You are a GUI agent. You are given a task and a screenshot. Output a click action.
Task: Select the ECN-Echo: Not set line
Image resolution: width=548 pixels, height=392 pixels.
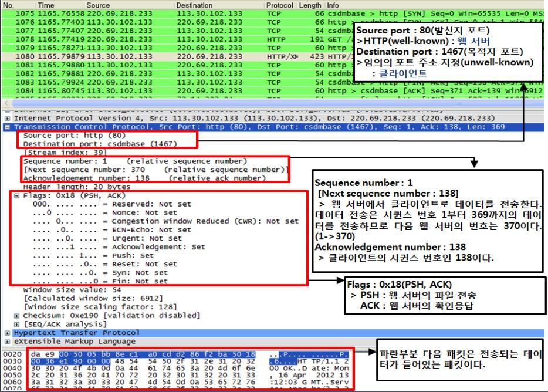coord(112,230)
